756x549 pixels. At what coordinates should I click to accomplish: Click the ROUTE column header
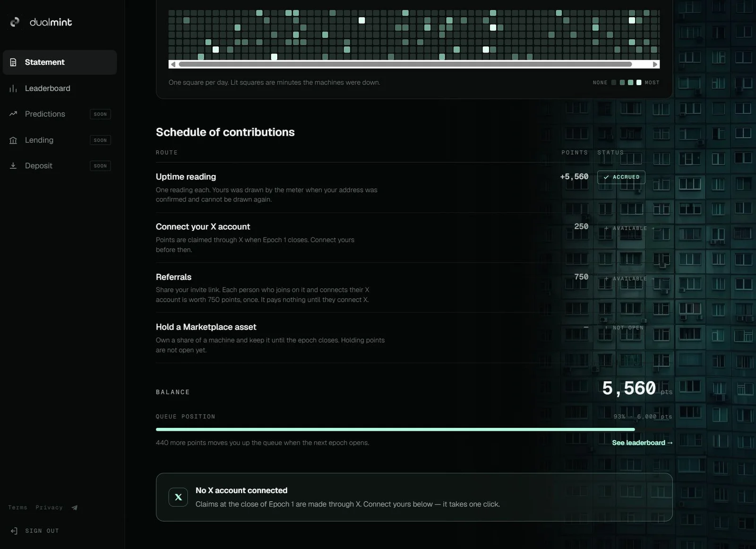167,153
